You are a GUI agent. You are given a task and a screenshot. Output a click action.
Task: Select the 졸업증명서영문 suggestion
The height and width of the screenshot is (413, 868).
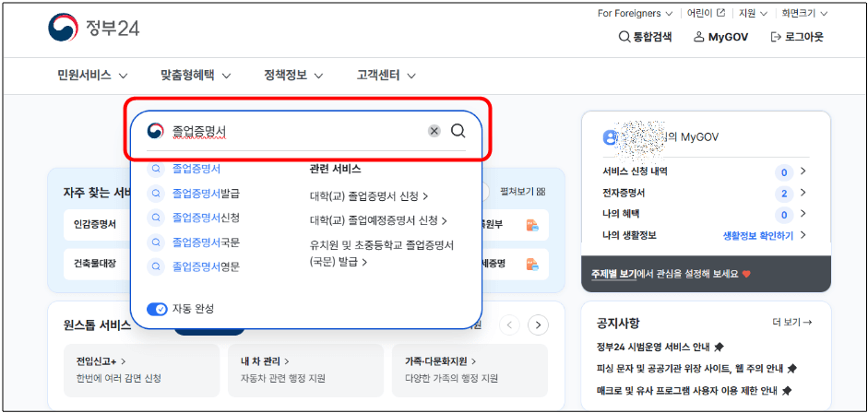pyautogui.click(x=206, y=266)
